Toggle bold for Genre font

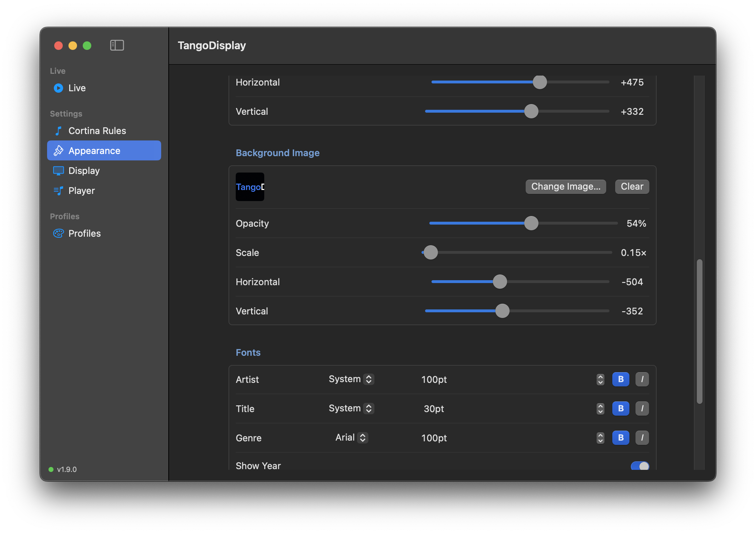[621, 438]
